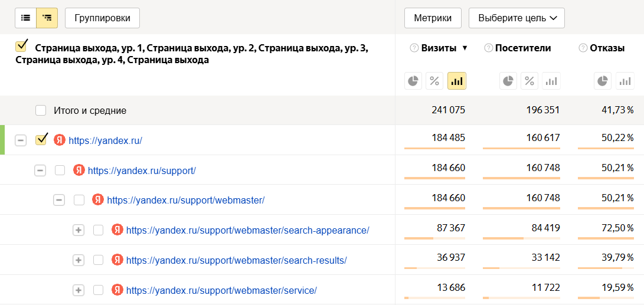Select bar chart icon under Визиты
The width and height of the screenshot is (644, 305).
point(456,81)
